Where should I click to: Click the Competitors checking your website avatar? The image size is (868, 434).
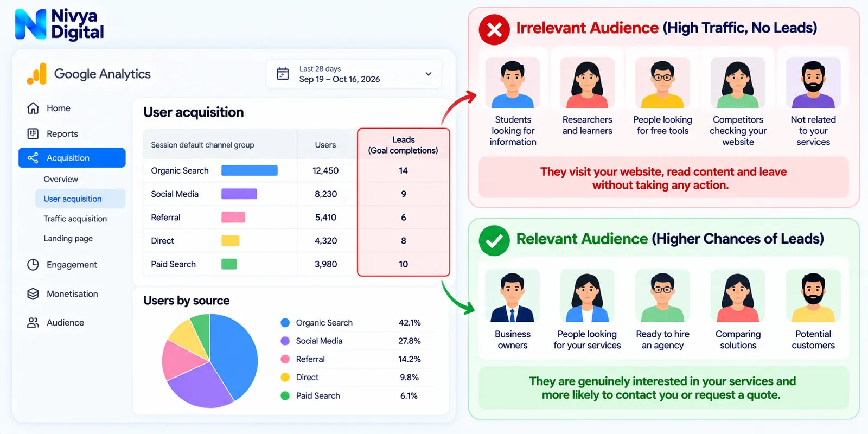[x=738, y=83]
